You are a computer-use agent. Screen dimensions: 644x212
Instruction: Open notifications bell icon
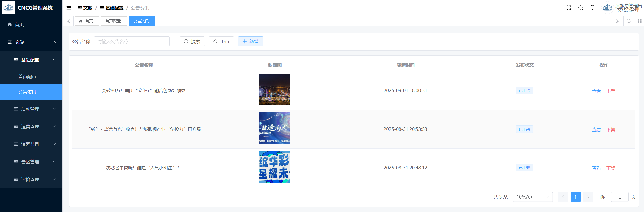pos(592,8)
